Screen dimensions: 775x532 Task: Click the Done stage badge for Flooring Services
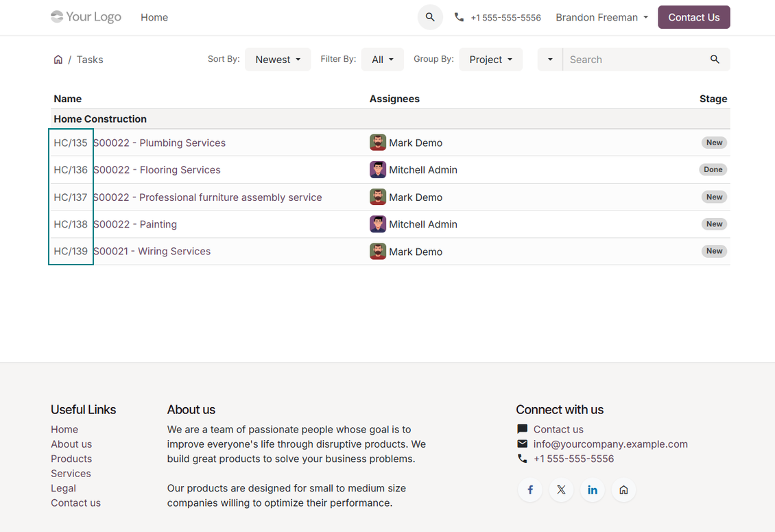(713, 169)
